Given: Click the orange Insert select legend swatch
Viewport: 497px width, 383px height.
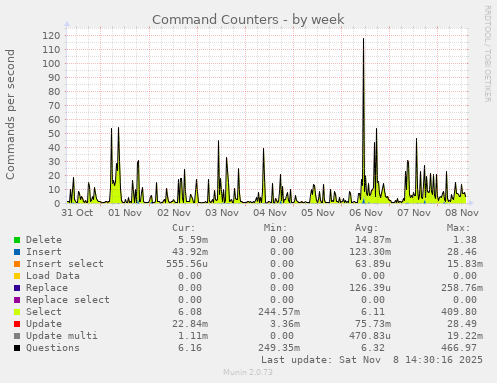Looking at the screenshot, I should tap(17, 264).
